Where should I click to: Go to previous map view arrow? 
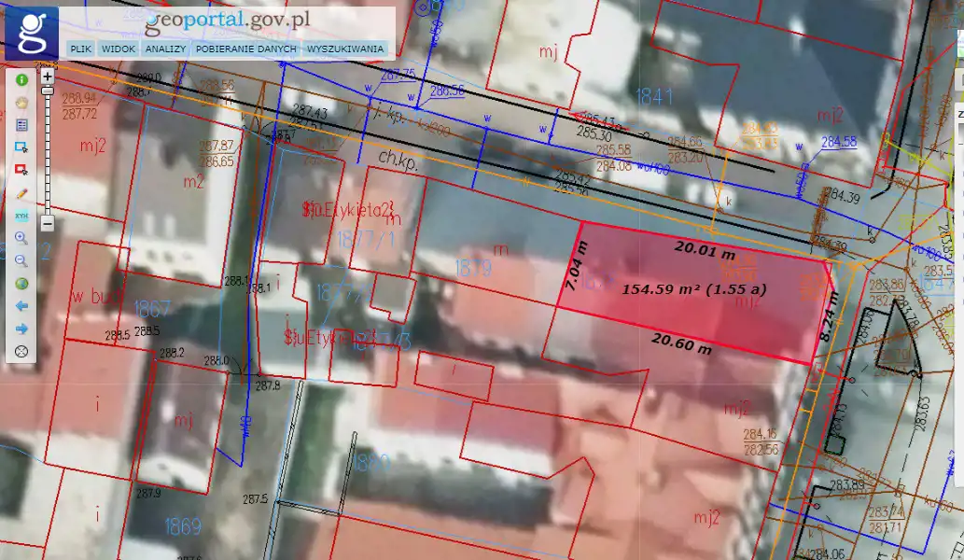pos(21,306)
